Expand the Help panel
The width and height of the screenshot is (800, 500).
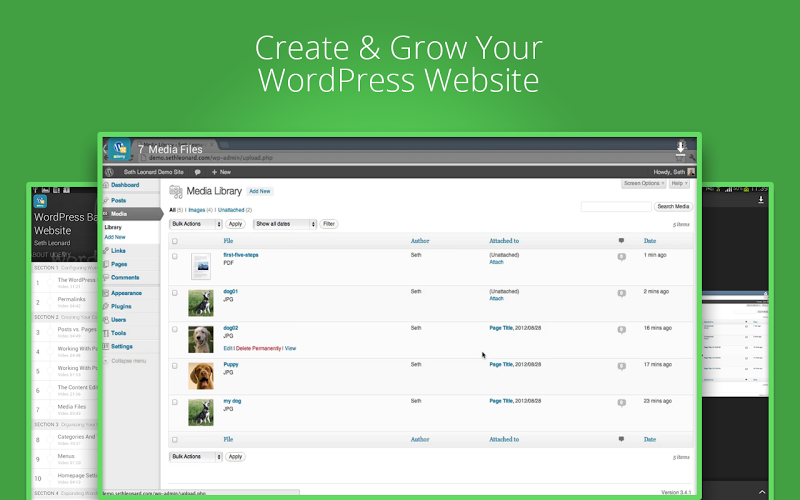(679, 183)
